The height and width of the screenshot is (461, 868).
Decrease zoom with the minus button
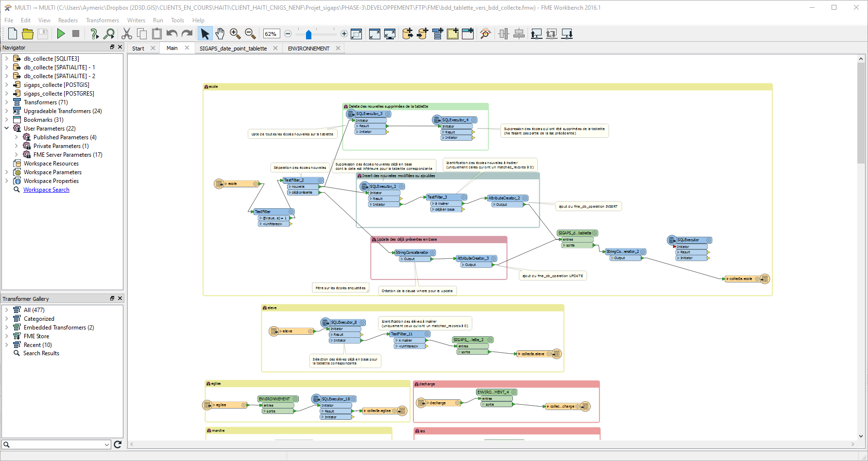tap(288, 33)
